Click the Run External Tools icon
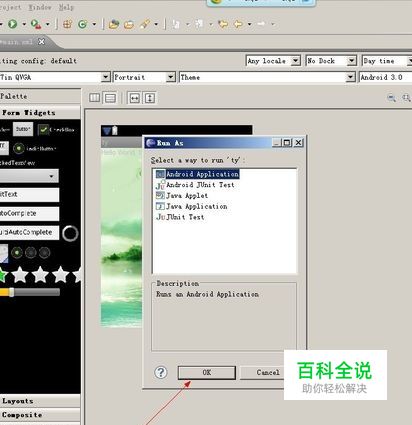 36,24
